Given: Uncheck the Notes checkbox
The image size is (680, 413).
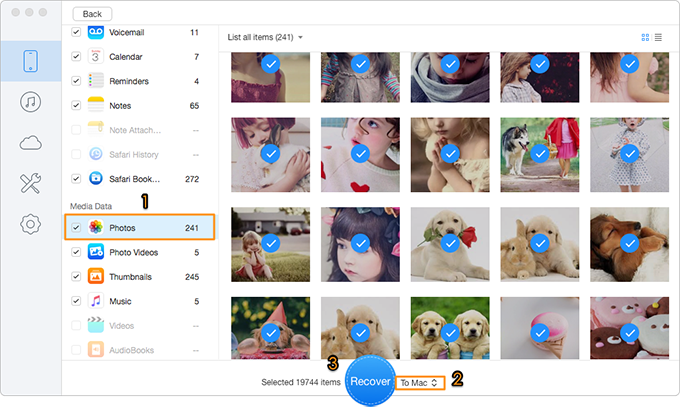Looking at the screenshot, I should coord(76,105).
